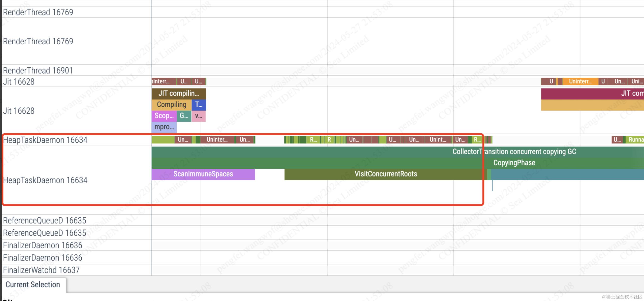
Task: Click the steel-blue slice right of VisitConcurrentRoots
Action: point(567,174)
